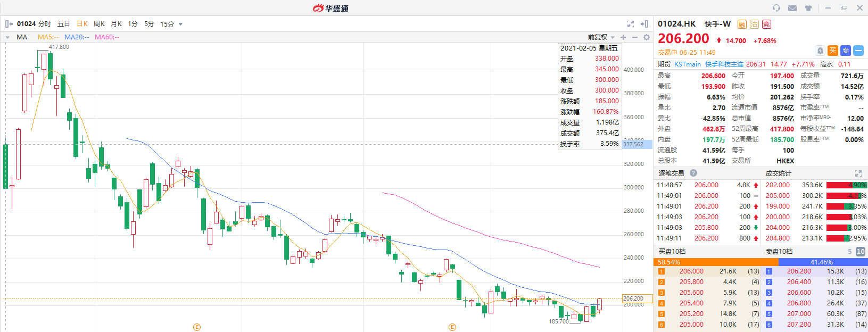Click the customer service headset icon
The height and width of the screenshot is (332, 868).
(x=776, y=8)
